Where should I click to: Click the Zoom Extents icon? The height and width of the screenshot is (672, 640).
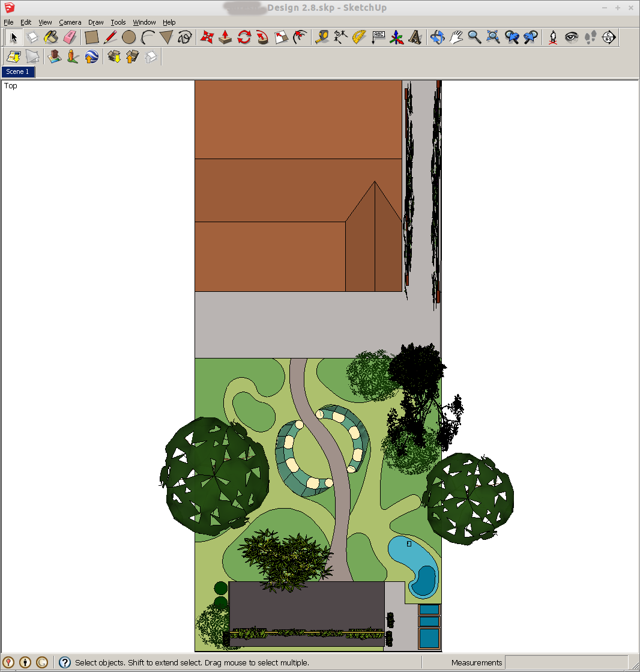tap(493, 37)
